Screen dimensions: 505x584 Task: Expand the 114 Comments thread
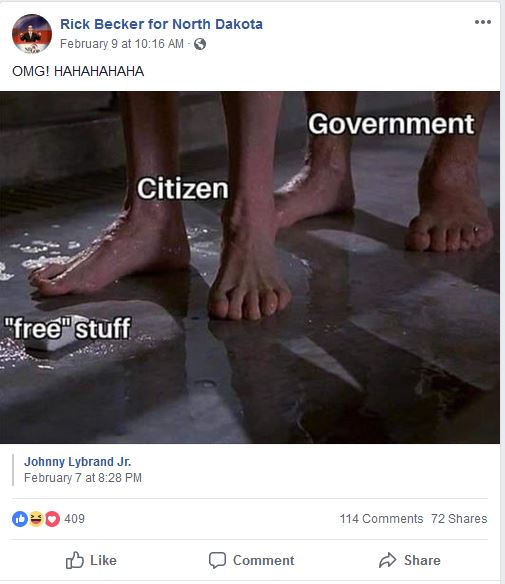[x=381, y=518]
